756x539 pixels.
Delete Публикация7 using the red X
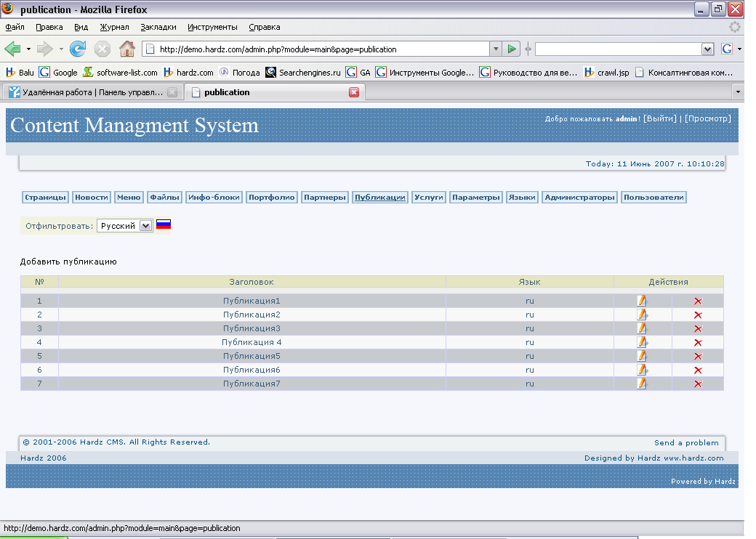click(698, 384)
